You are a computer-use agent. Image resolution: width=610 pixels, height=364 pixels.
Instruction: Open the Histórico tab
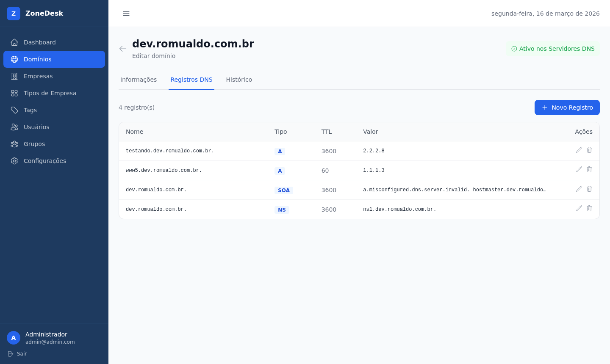coord(239,80)
